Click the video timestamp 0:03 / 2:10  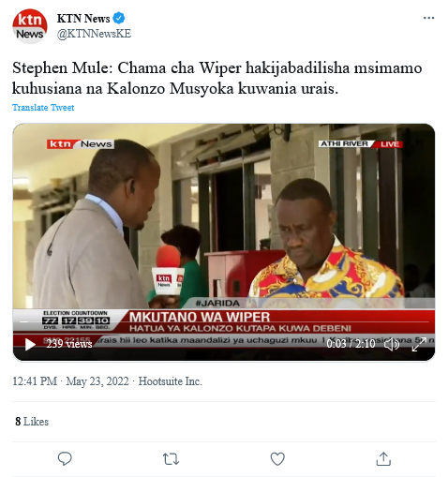[351, 344]
